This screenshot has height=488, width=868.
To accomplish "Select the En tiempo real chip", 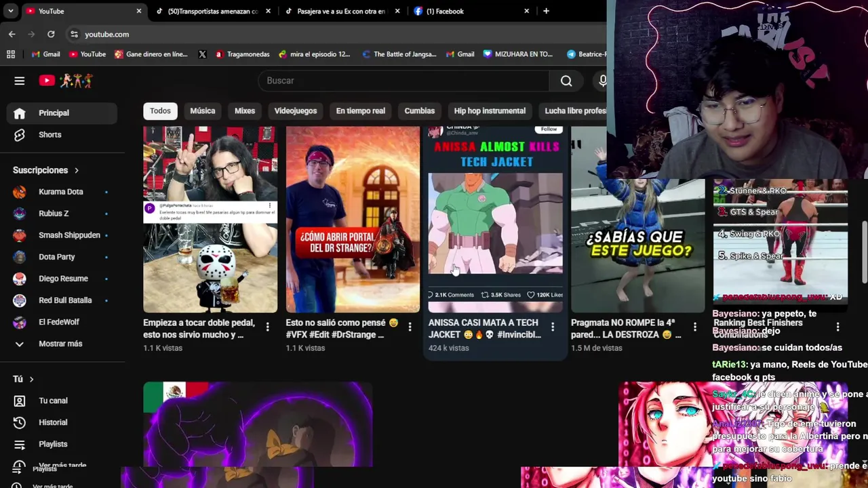I will pos(361,110).
